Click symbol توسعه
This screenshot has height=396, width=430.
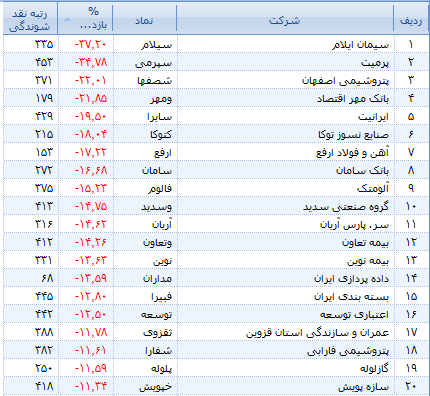tap(156, 315)
